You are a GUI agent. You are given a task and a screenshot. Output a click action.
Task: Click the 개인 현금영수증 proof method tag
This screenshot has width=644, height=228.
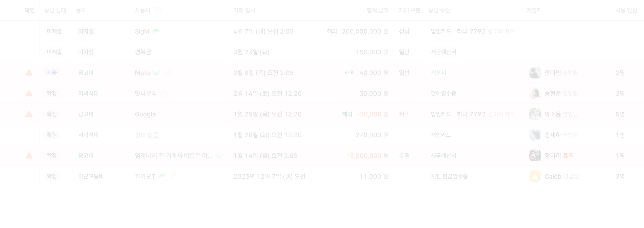tap(449, 176)
